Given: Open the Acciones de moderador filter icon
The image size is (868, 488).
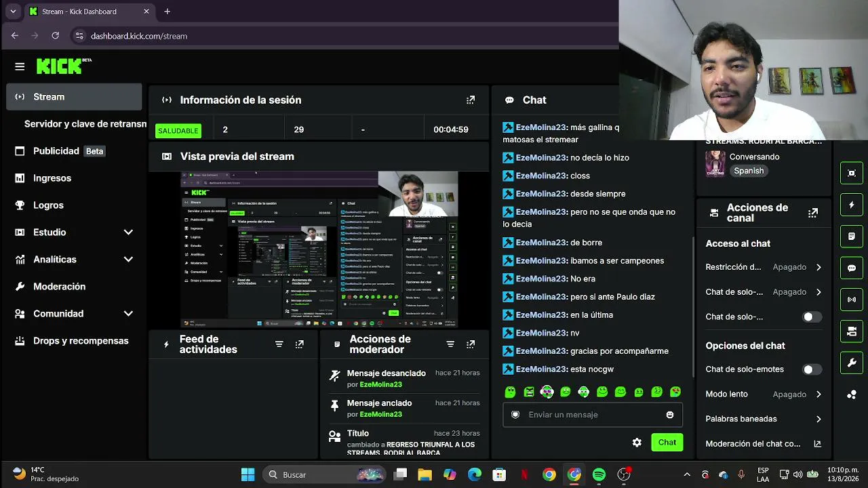Looking at the screenshot, I should (450, 344).
